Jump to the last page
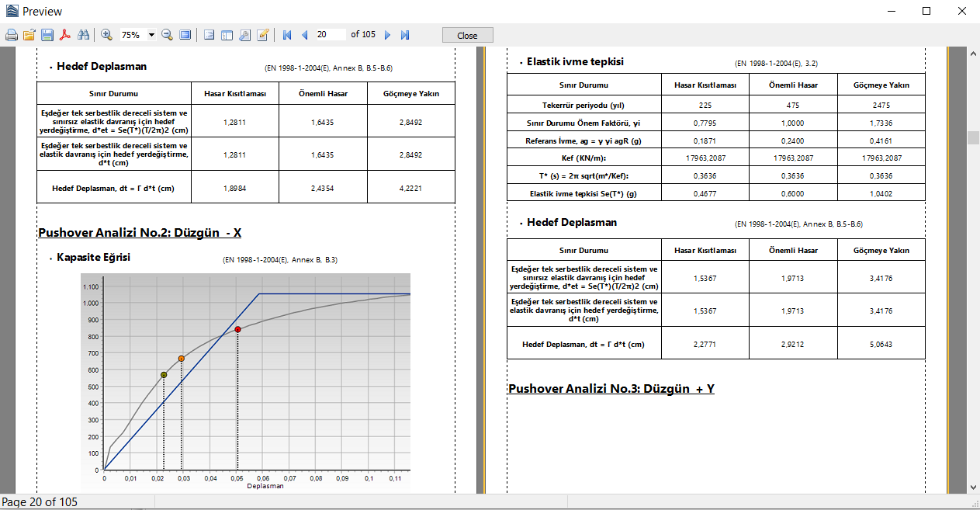 [x=405, y=35]
